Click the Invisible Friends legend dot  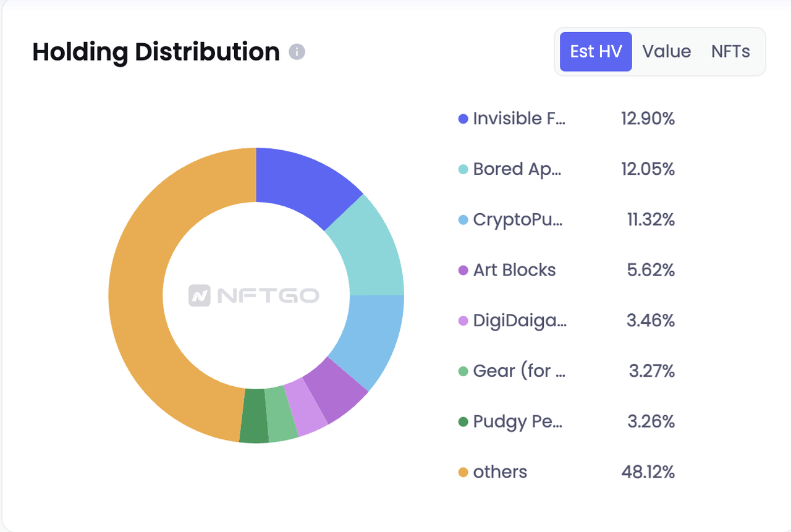pos(463,119)
